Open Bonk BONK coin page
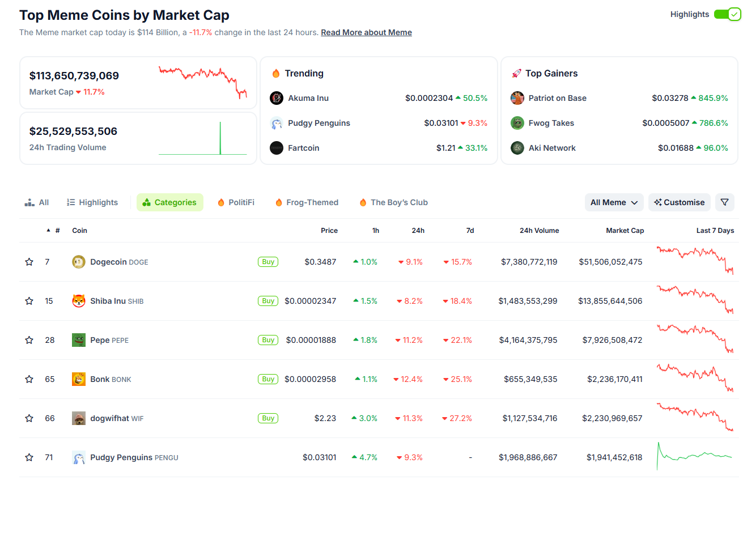The image size is (756, 548). point(111,379)
